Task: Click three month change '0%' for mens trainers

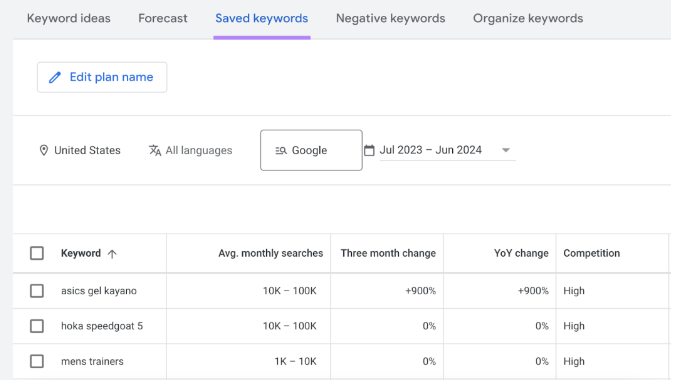Action: coord(429,361)
